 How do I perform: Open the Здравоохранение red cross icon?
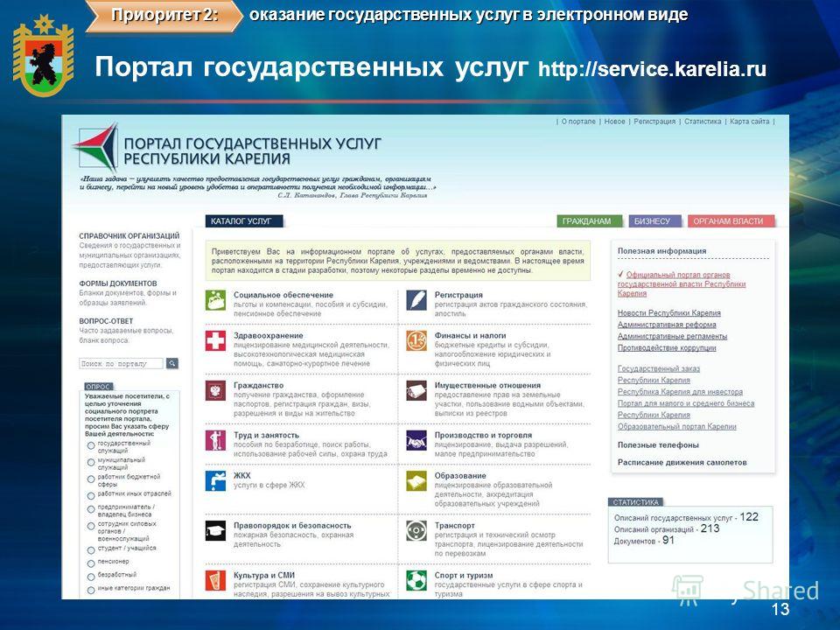pyautogui.click(x=215, y=340)
